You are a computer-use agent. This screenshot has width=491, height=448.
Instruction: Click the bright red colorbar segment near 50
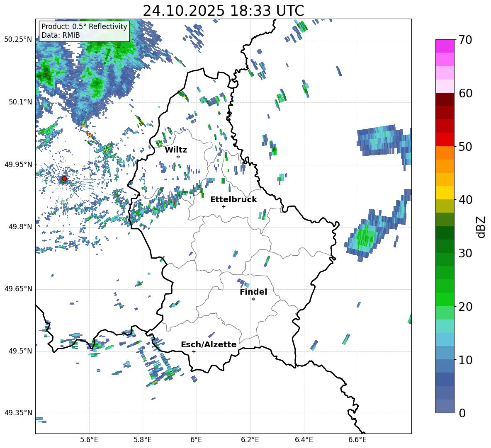pyautogui.click(x=445, y=140)
